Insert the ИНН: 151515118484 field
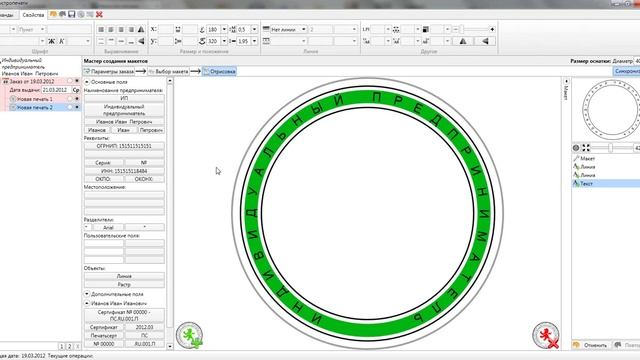Image resolution: width=640 pixels, height=360 pixels. [x=124, y=171]
